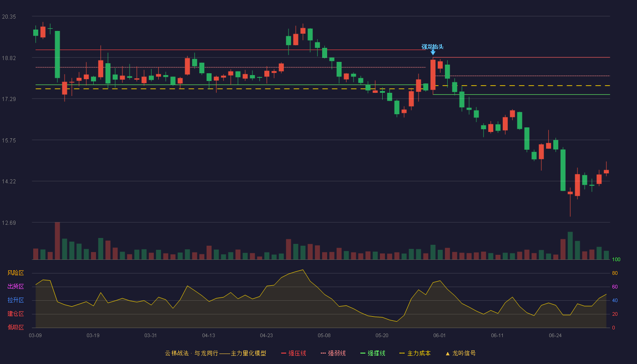Click the 03-09 date label
The image size is (637, 364).
pyautogui.click(x=35, y=335)
